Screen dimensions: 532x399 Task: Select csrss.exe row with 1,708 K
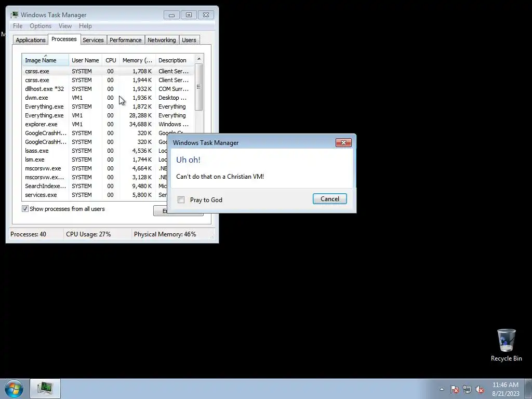pyautogui.click(x=108, y=71)
